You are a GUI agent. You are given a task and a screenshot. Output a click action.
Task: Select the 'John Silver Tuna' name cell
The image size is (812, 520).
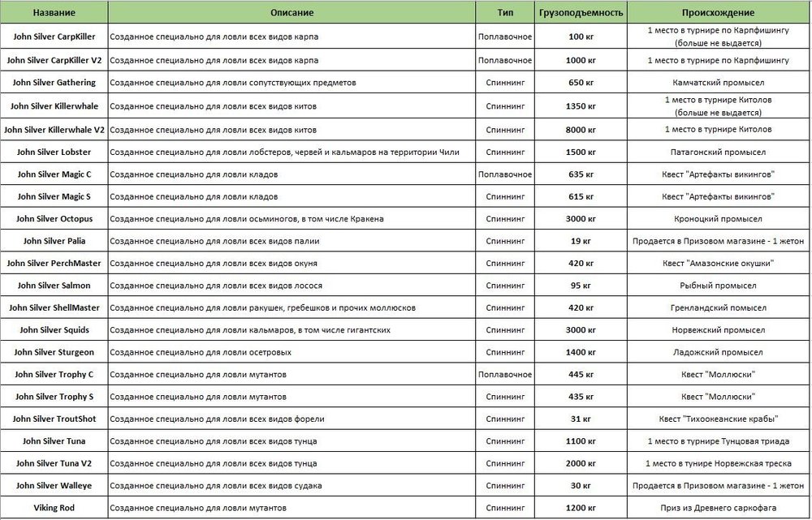pos(54,441)
